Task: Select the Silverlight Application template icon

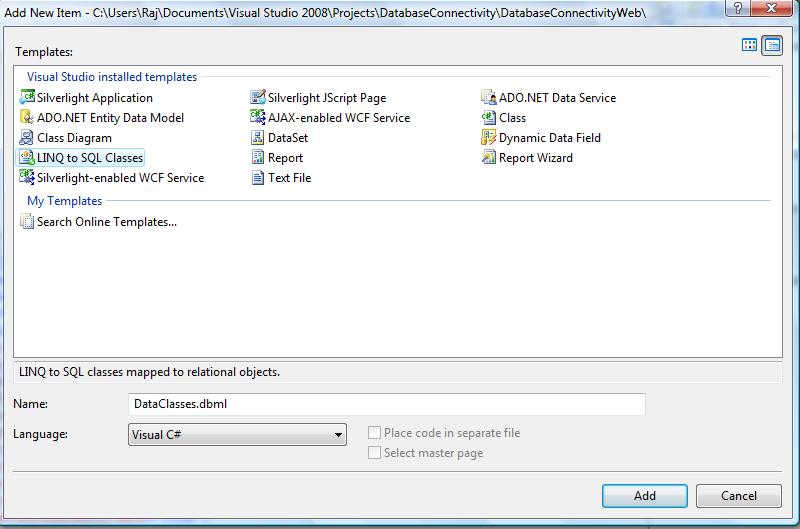Action: (x=27, y=97)
